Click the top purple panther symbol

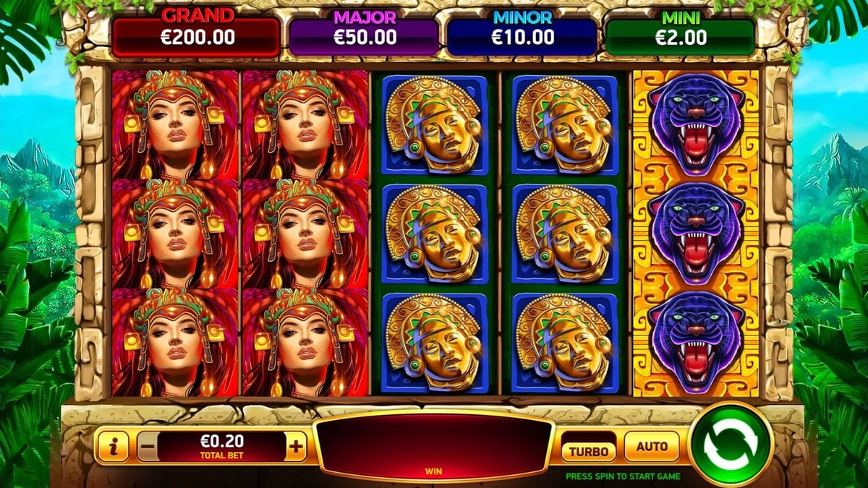[x=695, y=124]
